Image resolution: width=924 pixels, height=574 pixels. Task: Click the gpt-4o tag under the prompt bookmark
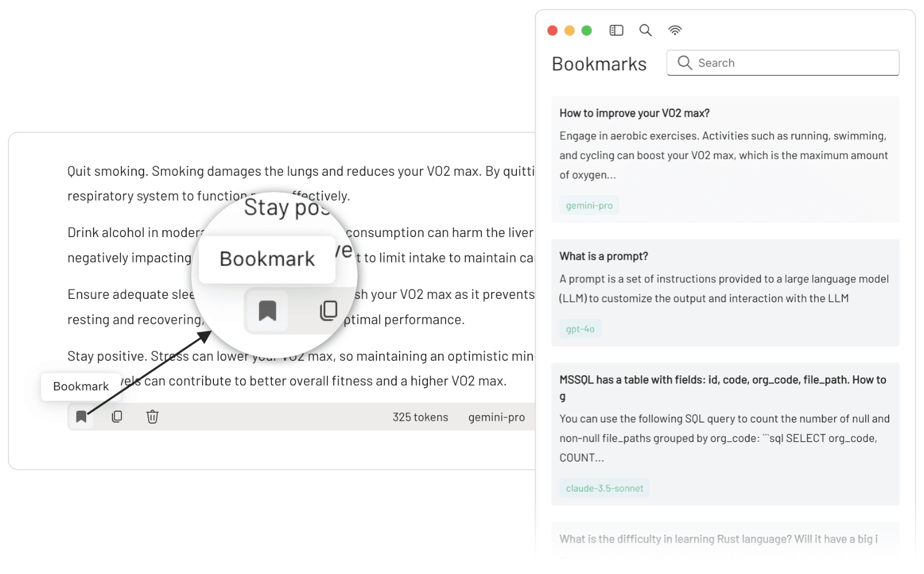click(579, 328)
